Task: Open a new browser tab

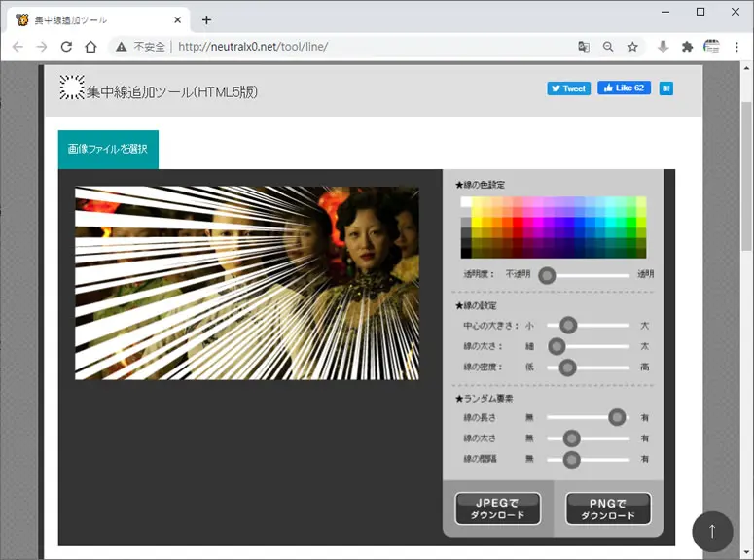Action: 206,20
